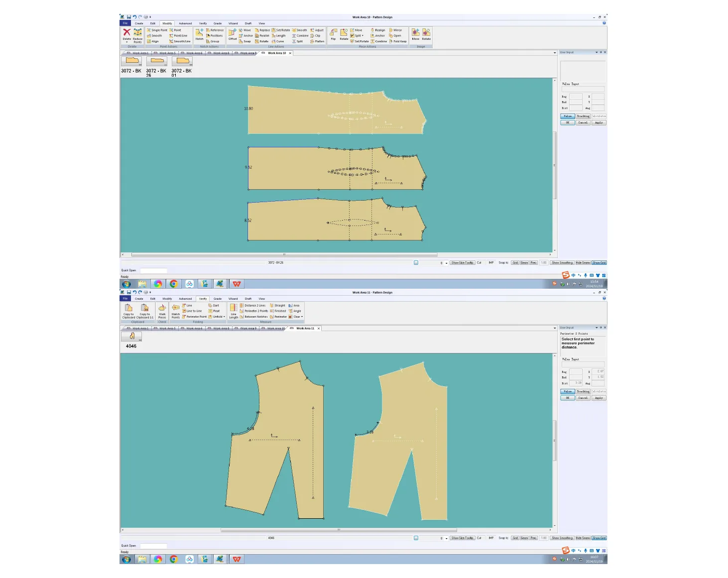Click Apply in Work Area 10 User Input panel
728x578 pixels.
[x=599, y=122]
